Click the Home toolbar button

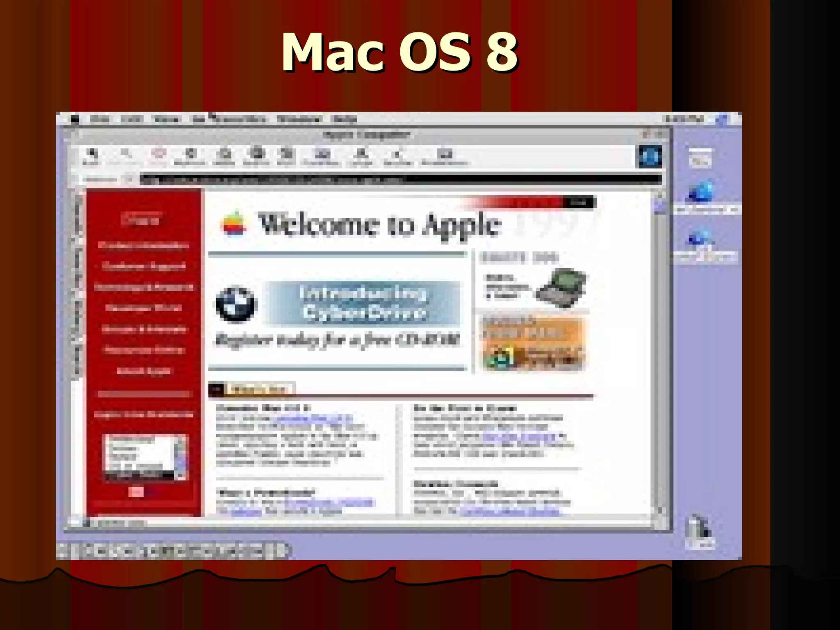point(224,157)
